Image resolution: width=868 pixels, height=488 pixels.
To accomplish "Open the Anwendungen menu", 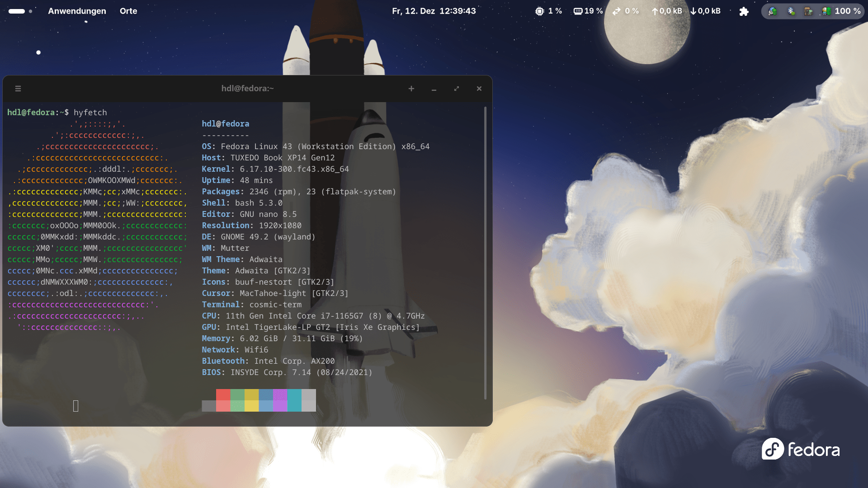I will (x=77, y=11).
